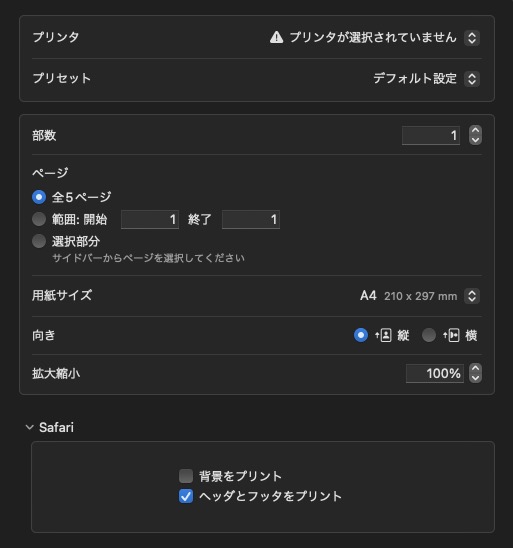The width and height of the screenshot is (513, 548).
Task: Select the 全5ページ radio button
Action: [x=39, y=197]
